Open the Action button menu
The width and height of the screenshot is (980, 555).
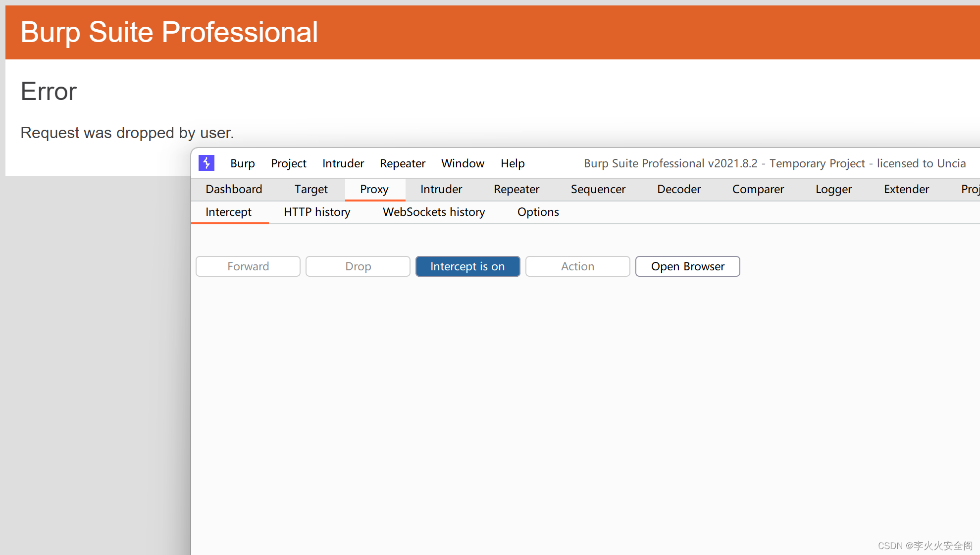click(x=578, y=266)
